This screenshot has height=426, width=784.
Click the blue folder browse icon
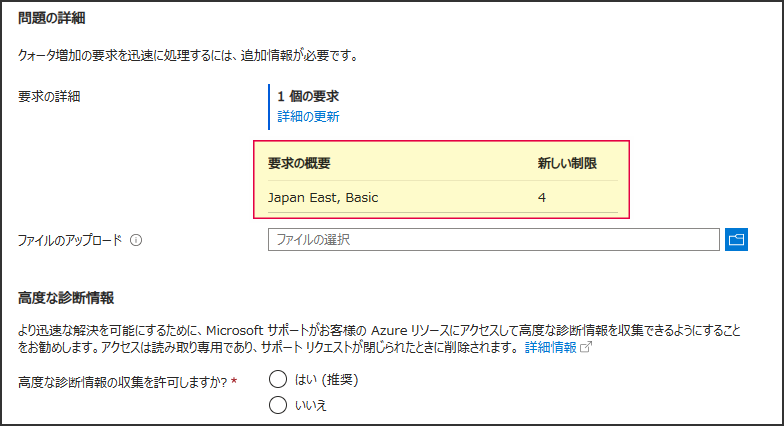point(736,240)
